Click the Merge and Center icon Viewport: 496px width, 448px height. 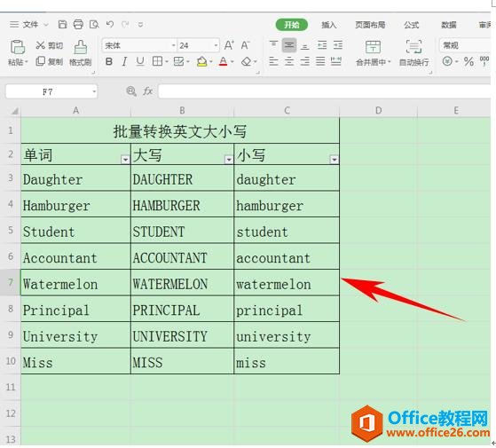tap(373, 47)
